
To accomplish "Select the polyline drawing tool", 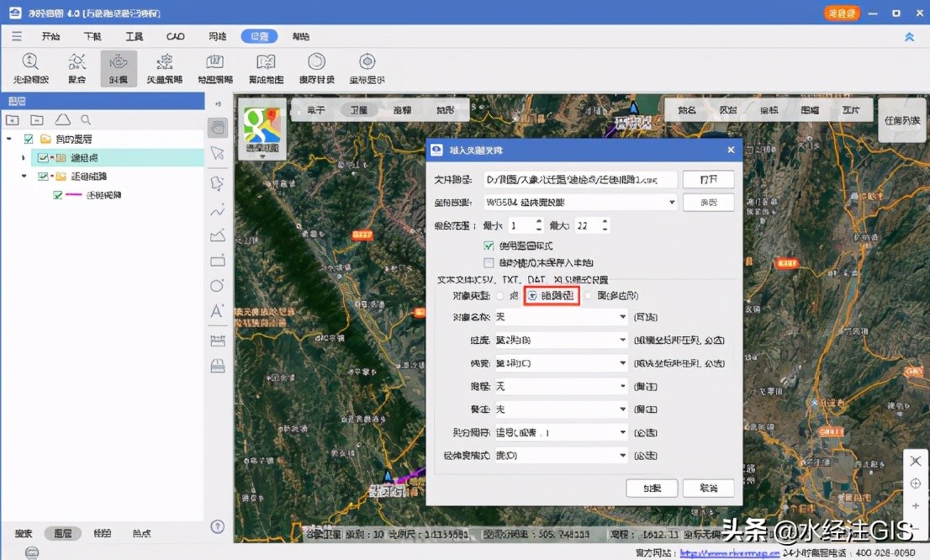I will (x=218, y=210).
